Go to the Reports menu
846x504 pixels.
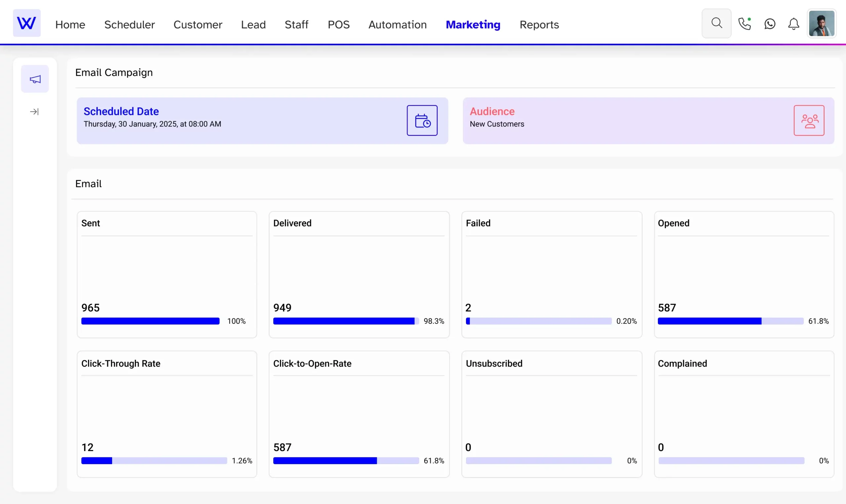point(539,24)
